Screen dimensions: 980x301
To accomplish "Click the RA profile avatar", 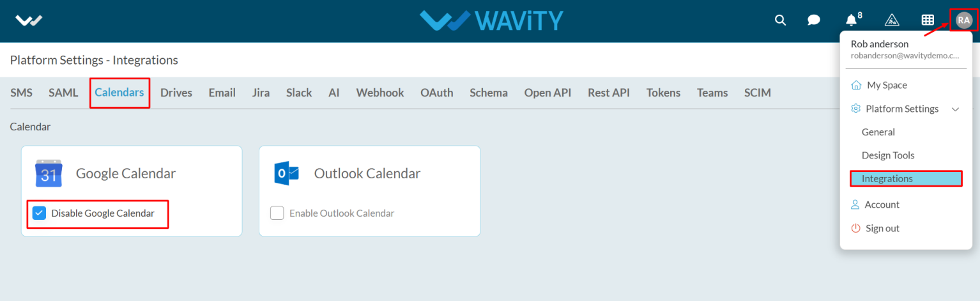I will [x=963, y=20].
